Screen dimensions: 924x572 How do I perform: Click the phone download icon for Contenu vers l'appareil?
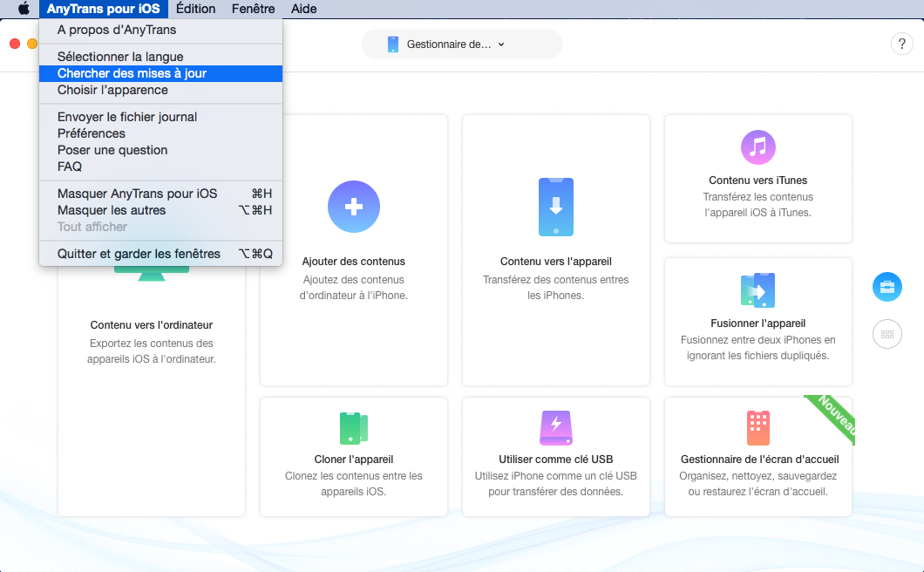coord(555,207)
